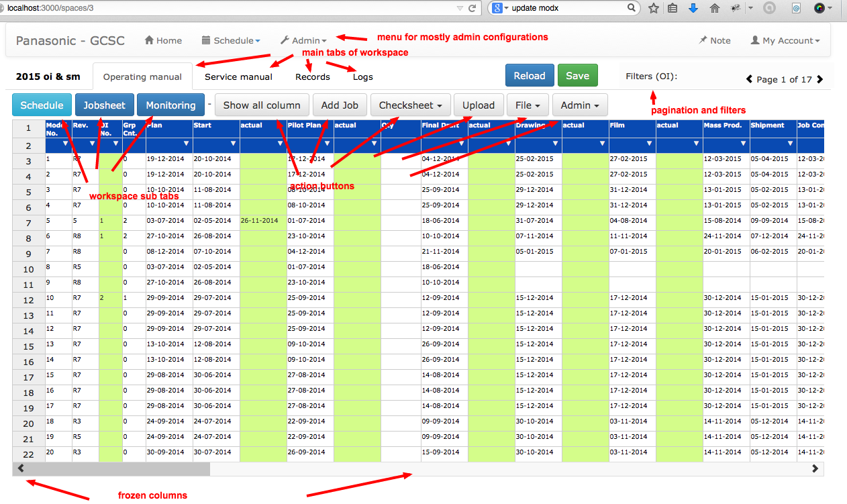Screen dimensions: 847x504
Task: Open the My Account menu
Action: click(x=785, y=40)
